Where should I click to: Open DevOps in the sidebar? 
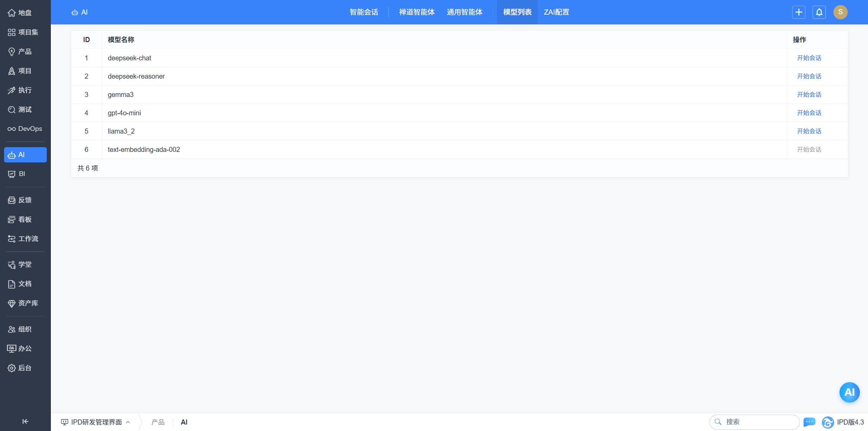(25, 129)
